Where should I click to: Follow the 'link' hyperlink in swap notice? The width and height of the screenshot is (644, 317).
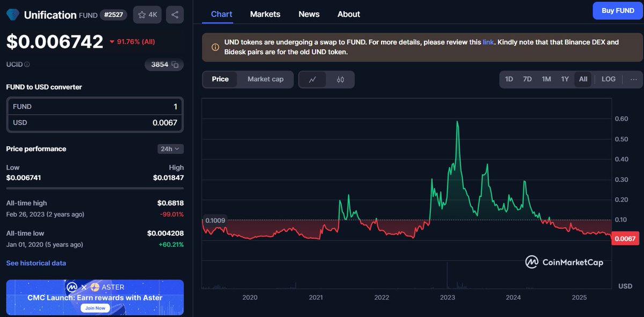pos(488,42)
